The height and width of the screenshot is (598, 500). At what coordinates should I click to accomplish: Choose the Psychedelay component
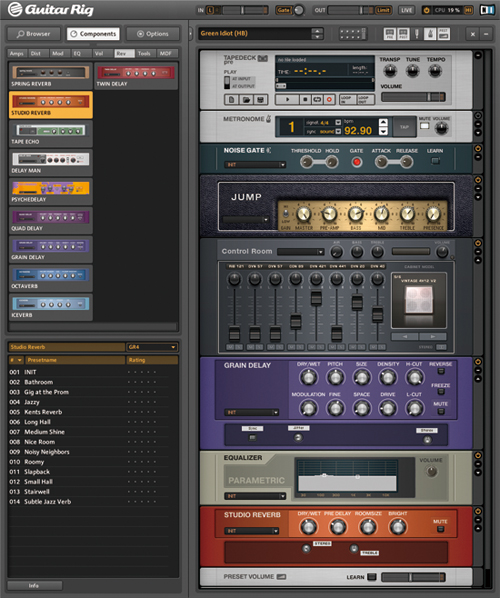point(50,192)
